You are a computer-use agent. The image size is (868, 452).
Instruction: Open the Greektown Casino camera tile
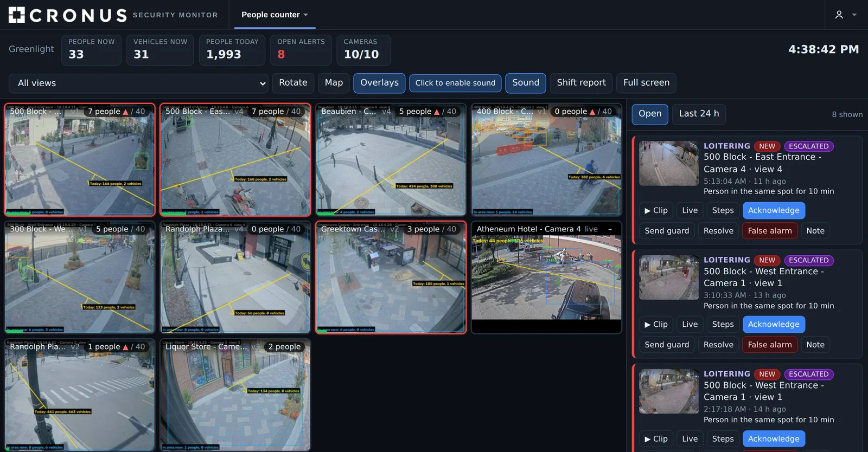pyautogui.click(x=391, y=277)
